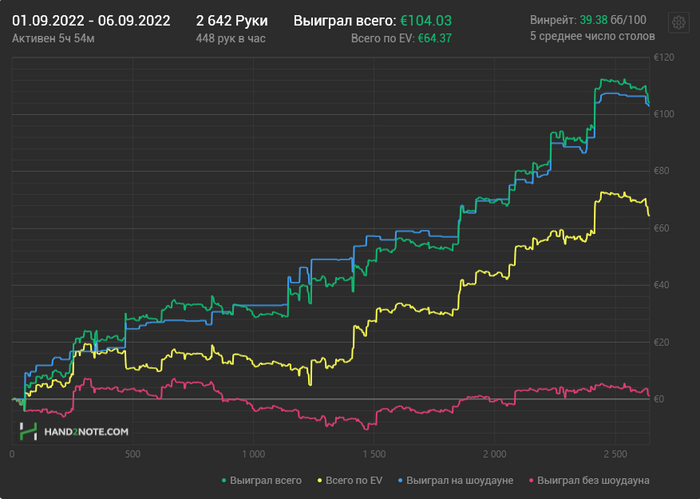Click the yellow 'Всего по EV' legend dot
Viewport: 700px width, 499px height.
pos(319,481)
